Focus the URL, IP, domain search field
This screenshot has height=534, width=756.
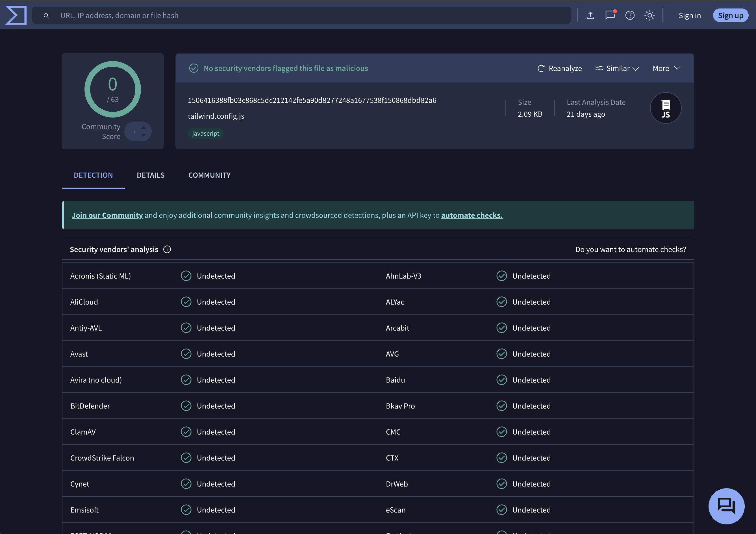[296, 16]
